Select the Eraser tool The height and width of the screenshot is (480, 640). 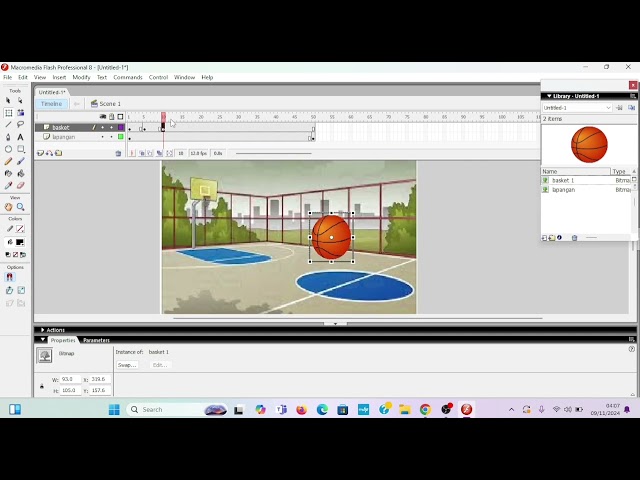[20, 185]
